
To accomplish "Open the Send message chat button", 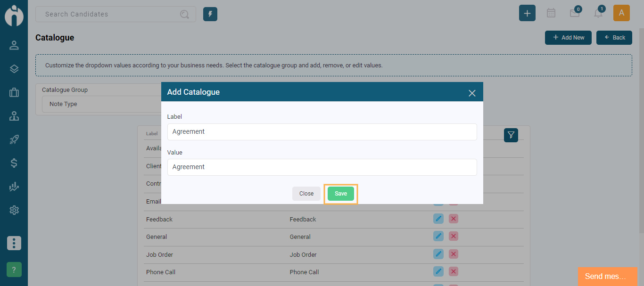I will point(607,277).
